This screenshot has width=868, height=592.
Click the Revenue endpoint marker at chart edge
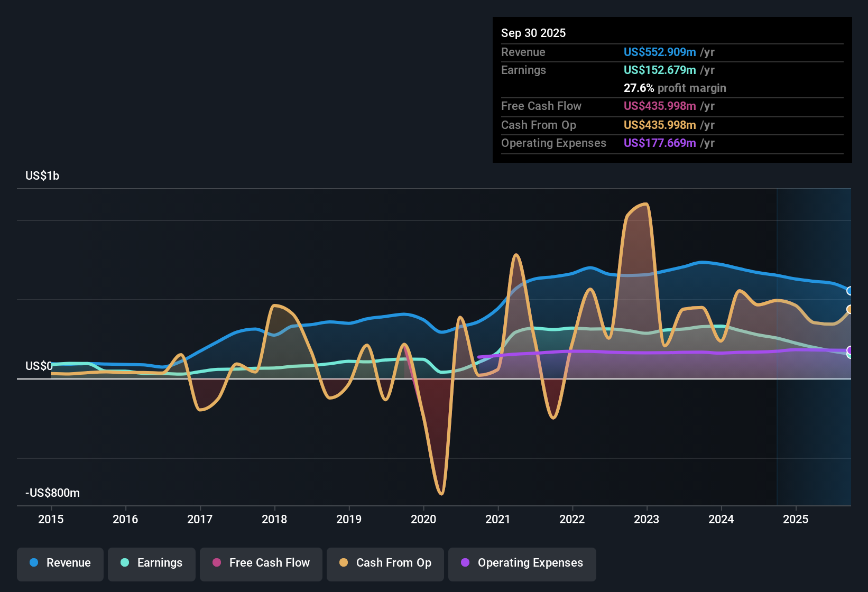(850, 291)
